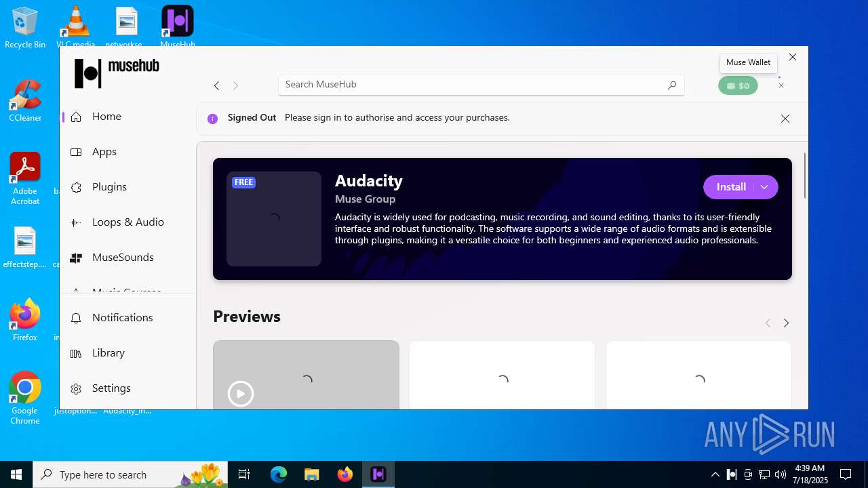The image size is (868, 488).
Task: Click the search magnifier icon
Action: pyautogui.click(x=672, y=85)
